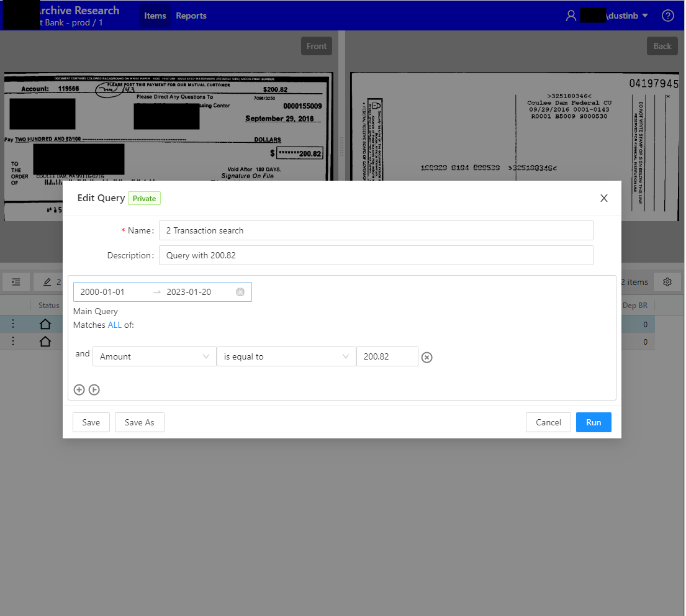686x616 pixels.
Task: Select the Items tab
Action: click(x=155, y=16)
